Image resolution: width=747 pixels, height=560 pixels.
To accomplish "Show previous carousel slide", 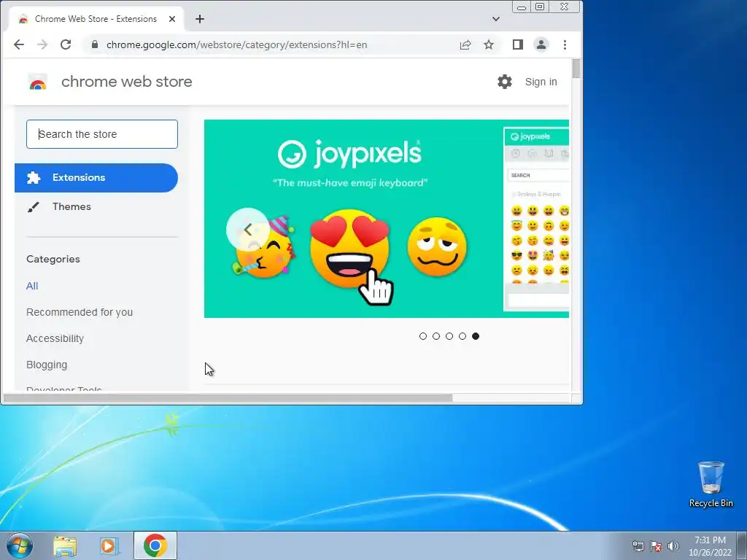I will [248, 230].
